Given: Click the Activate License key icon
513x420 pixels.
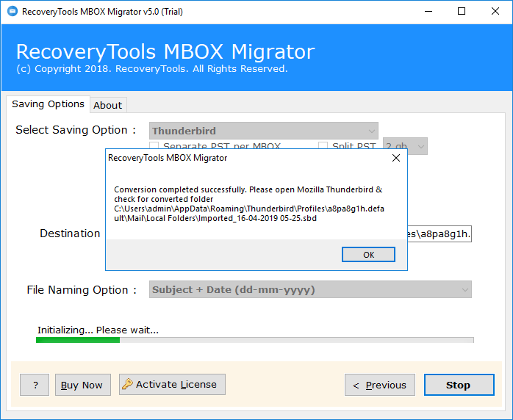Looking at the screenshot, I should [127, 384].
